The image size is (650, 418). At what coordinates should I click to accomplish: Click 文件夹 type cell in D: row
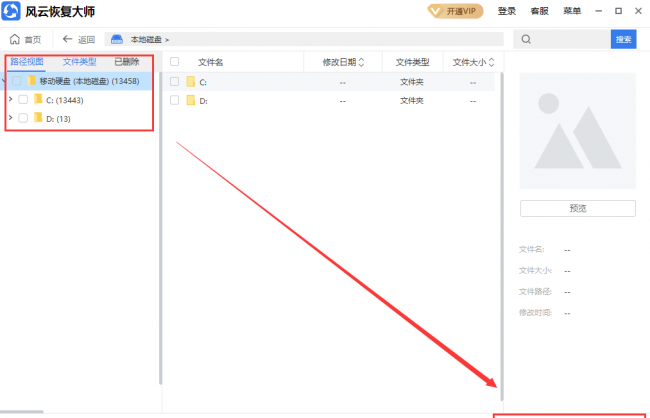click(412, 101)
